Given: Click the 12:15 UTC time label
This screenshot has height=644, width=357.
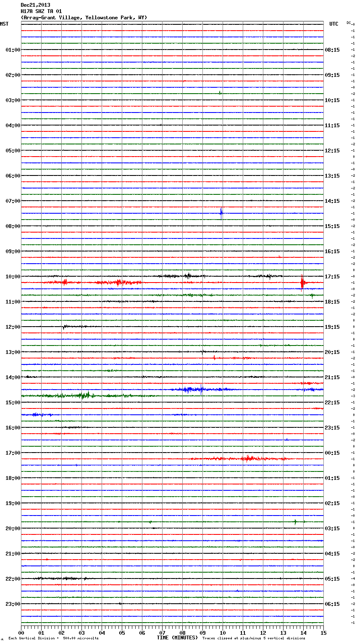Looking at the screenshot, I should (x=332, y=151).
